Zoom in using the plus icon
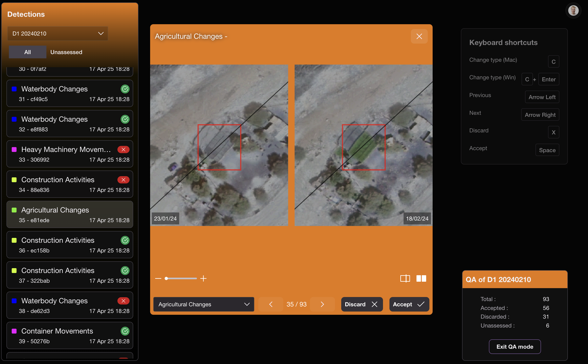 (x=203, y=278)
